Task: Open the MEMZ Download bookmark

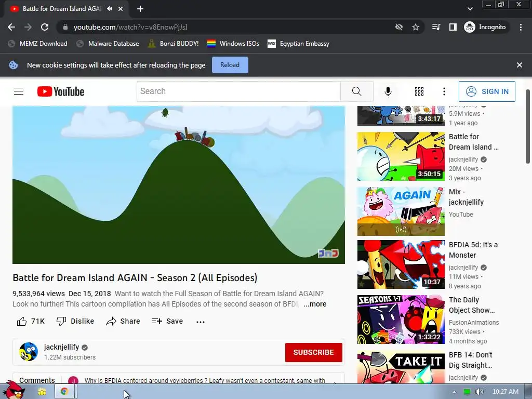Action: [x=37, y=44]
